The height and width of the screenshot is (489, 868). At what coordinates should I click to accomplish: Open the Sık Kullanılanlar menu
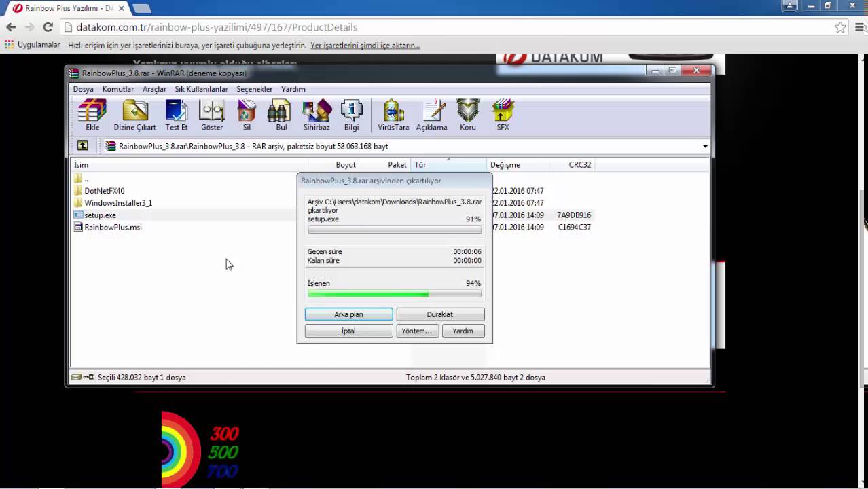click(201, 89)
